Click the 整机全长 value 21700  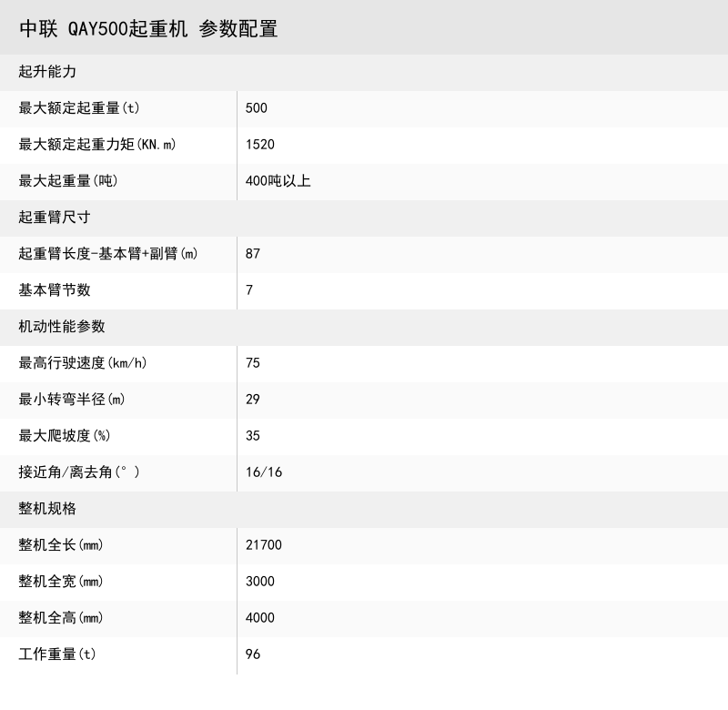(x=264, y=545)
